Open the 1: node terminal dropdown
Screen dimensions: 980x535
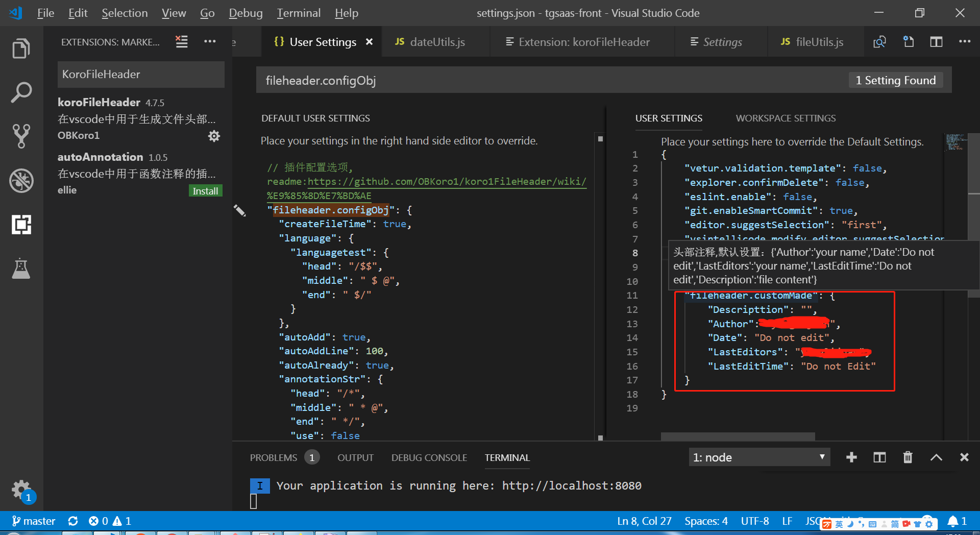point(759,457)
